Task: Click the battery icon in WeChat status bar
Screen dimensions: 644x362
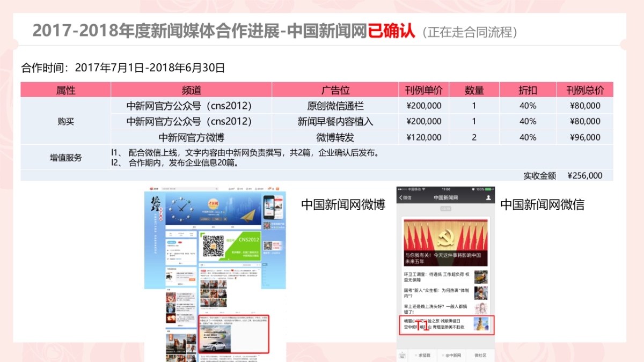Action: coord(488,189)
